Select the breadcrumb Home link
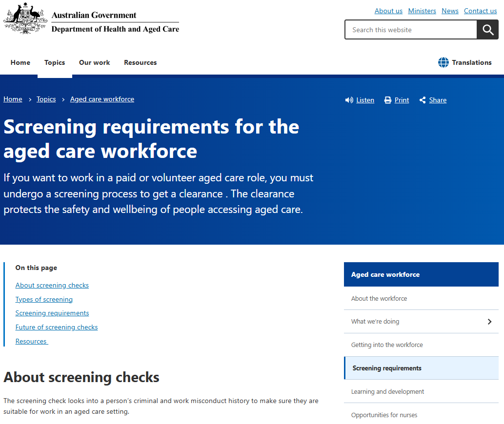The image size is (504, 424). pos(13,99)
